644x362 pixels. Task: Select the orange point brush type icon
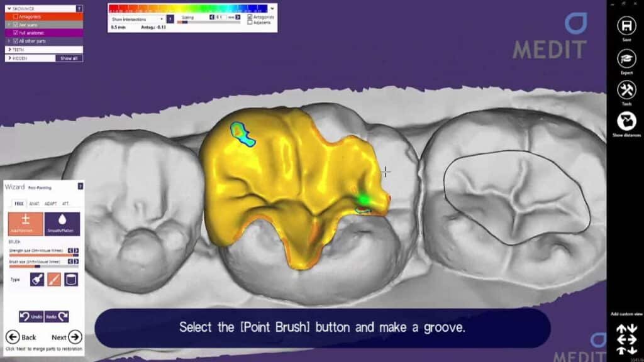pos(53,280)
